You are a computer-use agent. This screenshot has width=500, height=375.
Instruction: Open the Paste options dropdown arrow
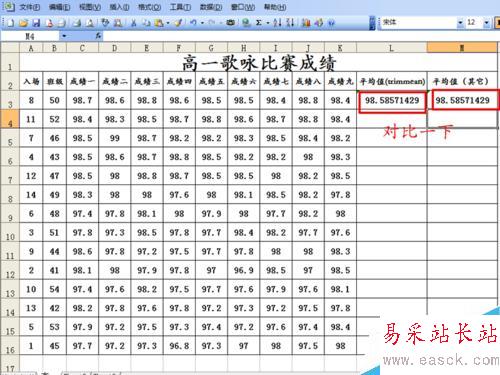[168, 23]
